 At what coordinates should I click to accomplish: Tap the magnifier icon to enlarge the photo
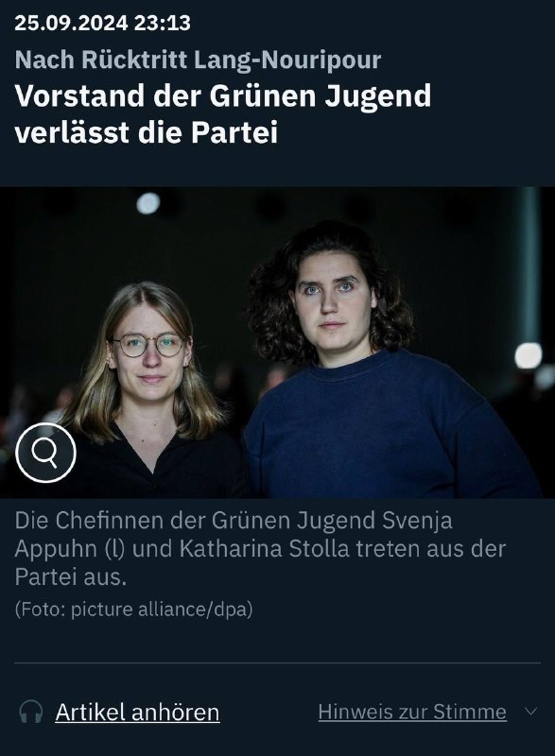tap(45, 453)
